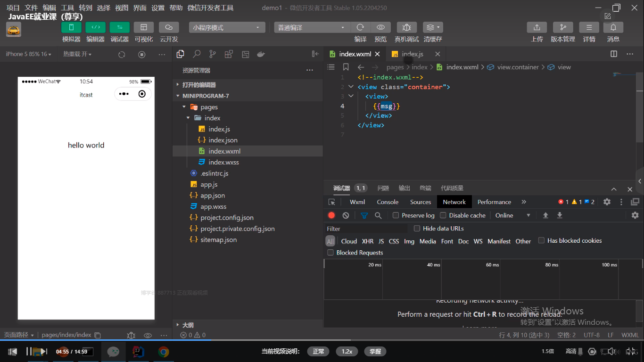Image resolution: width=644 pixels, height=362 pixels.
Task: Click the 编译 compile refresh icon
Action: (x=361, y=27)
